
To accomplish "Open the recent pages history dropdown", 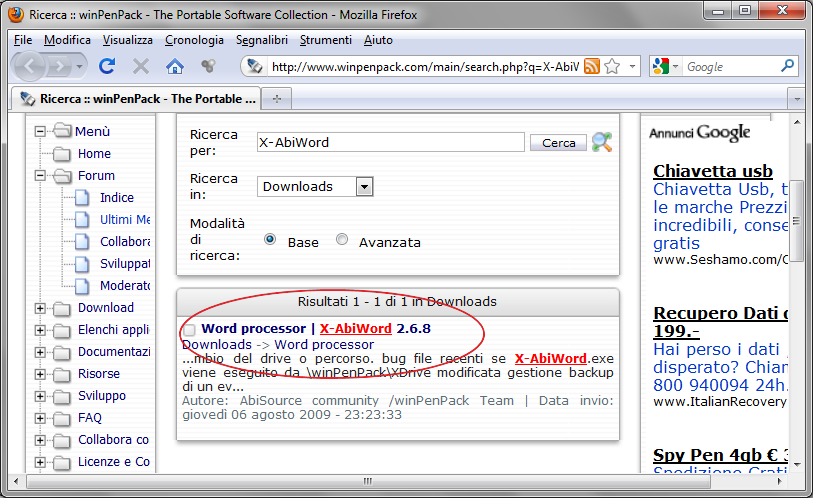I will (79, 66).
